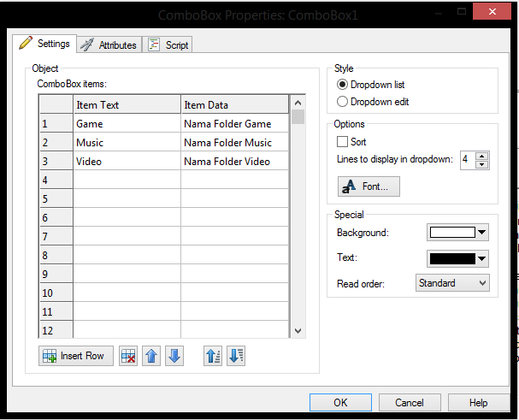
Task: Sort items descending icon button
Action: tap(236, 356)
